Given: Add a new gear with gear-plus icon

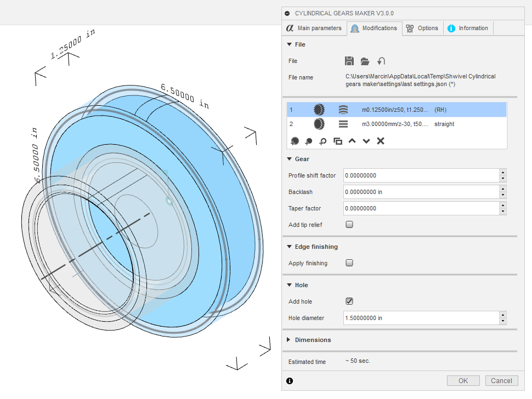Looking at the screenshot, I should click(x=295, y=141).
